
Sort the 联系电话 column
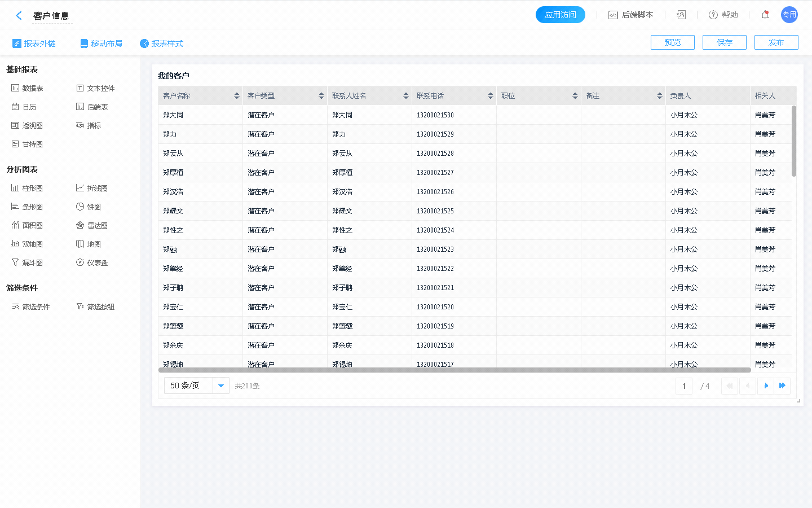(491, 96)
